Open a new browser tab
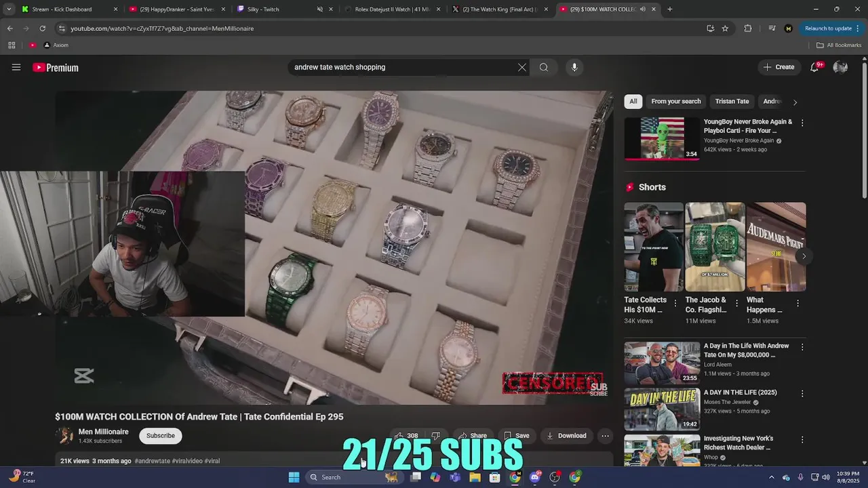The height and width of the screenshot is (488, 868). pyautogui.click(x=669, y=9)
